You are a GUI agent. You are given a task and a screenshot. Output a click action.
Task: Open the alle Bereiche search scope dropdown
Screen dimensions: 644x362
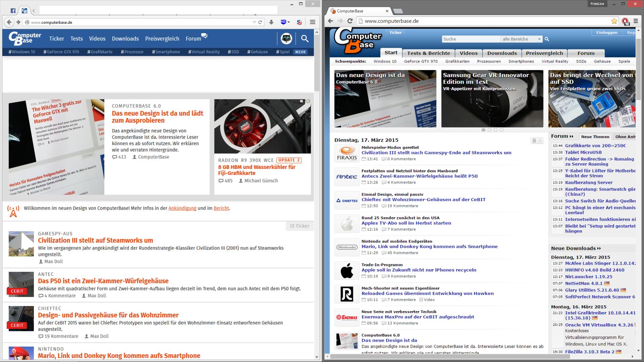click(522, 39)
